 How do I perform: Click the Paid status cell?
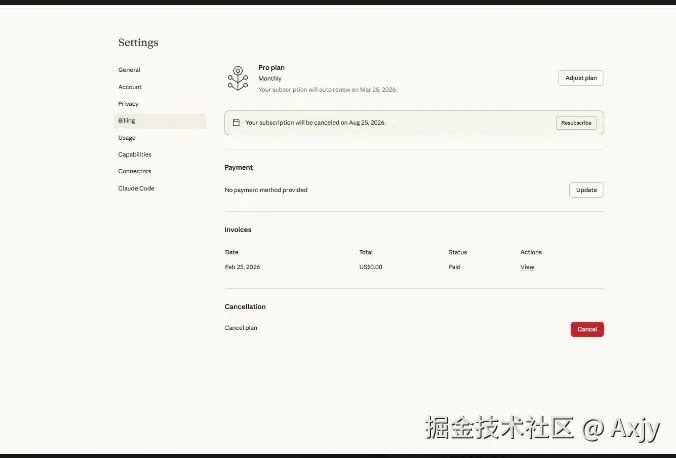click(x=454, y=267)
